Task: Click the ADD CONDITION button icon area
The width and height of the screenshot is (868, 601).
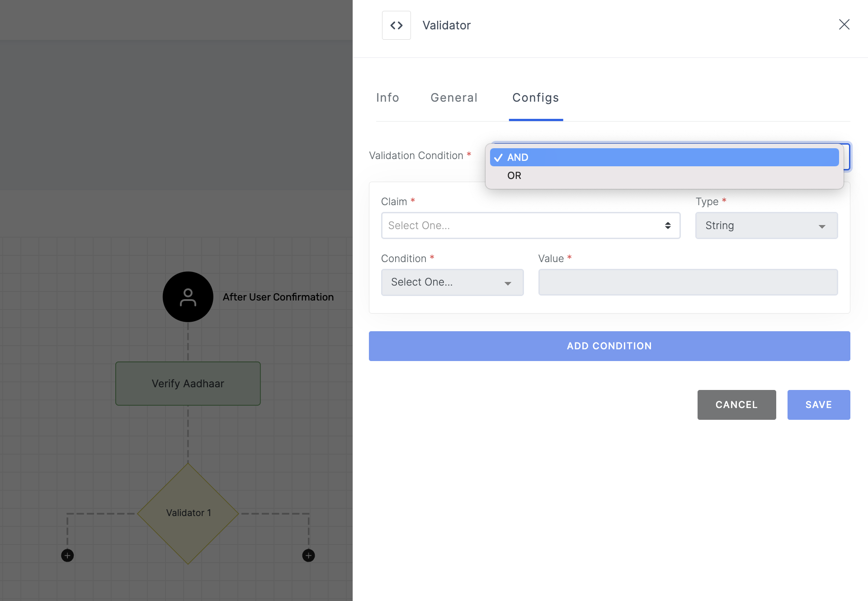Action: [x=609, y=345]
